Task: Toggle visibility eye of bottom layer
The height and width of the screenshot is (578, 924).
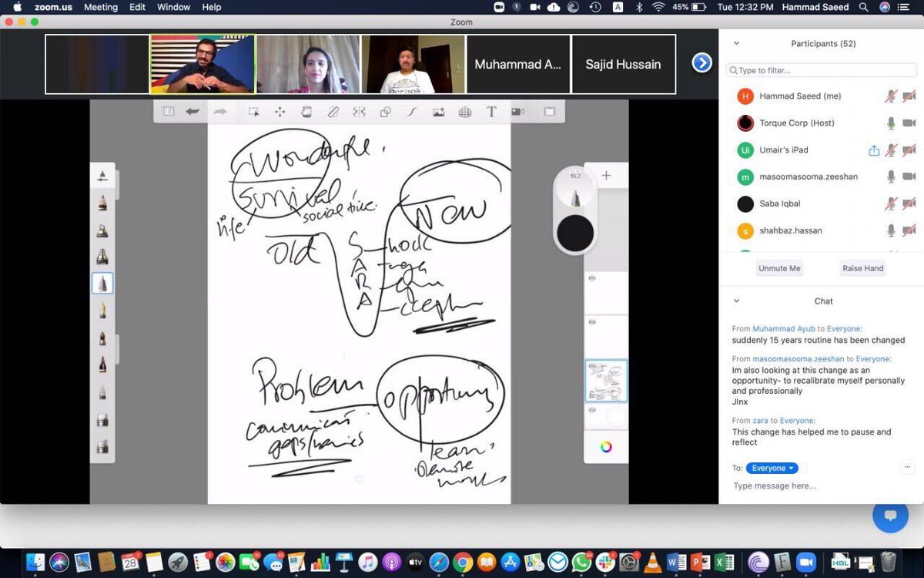Action: pos(591,410)
